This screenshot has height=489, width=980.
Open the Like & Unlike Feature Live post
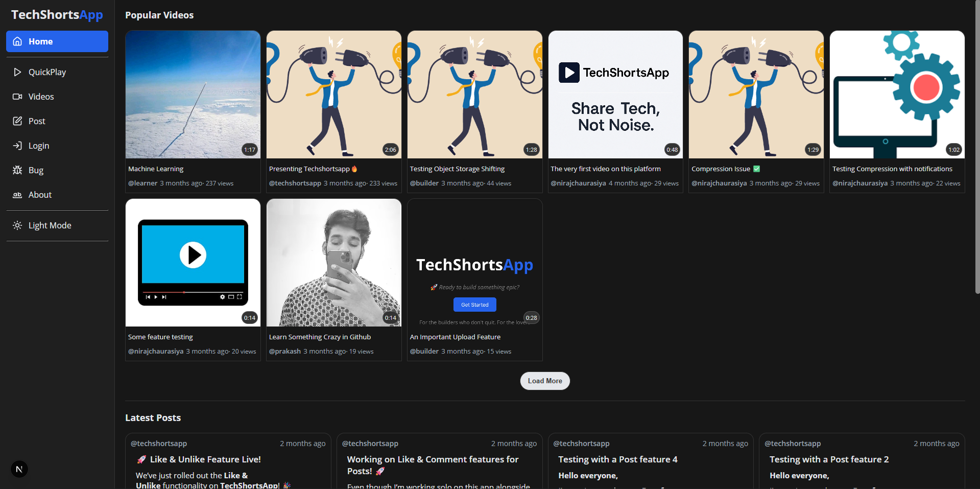point(206,459)
